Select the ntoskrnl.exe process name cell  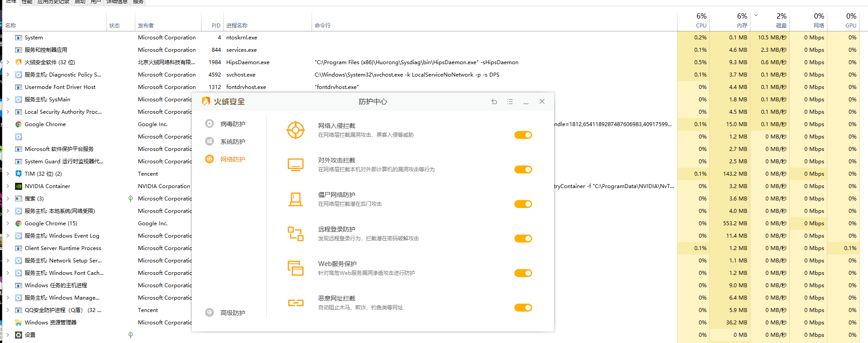pos(242,38)
